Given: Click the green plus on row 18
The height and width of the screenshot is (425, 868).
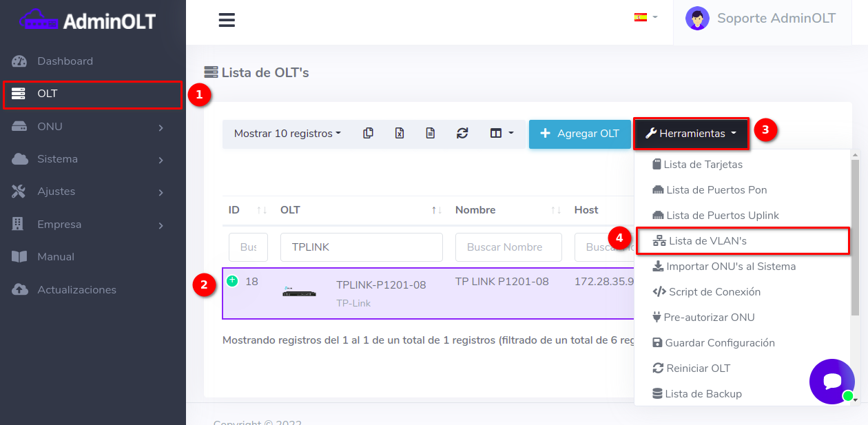Looking at the screenshot, I should [x=232, y=281].
